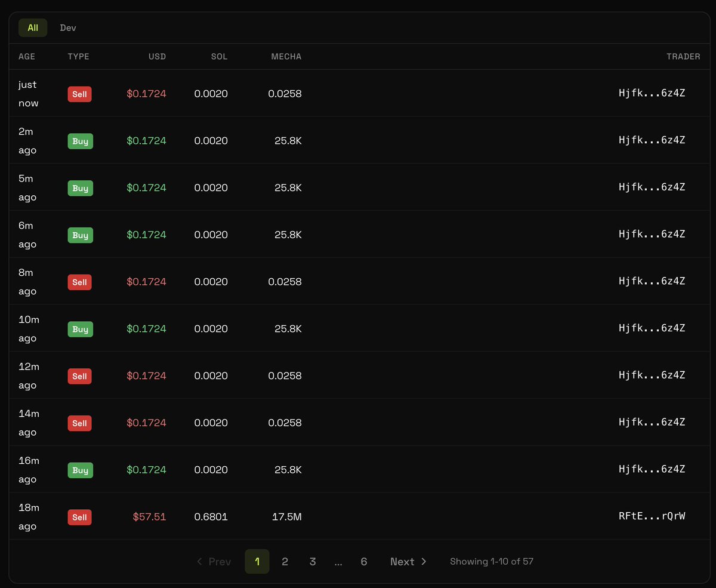The image size is (716, 588).
Task: Click the Buy badge in the 10m ago row
Action: (x=81, y=329)
